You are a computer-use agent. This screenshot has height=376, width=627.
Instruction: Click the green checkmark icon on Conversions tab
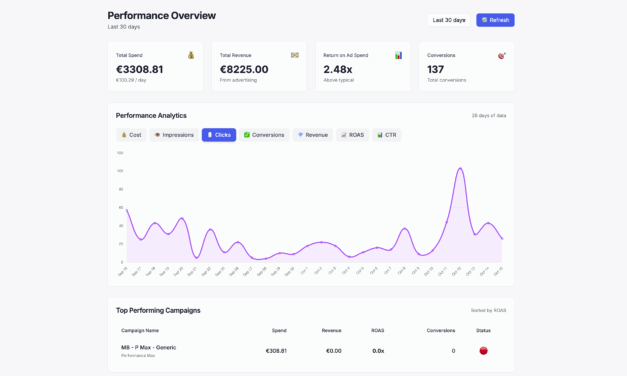coord(247,135)
